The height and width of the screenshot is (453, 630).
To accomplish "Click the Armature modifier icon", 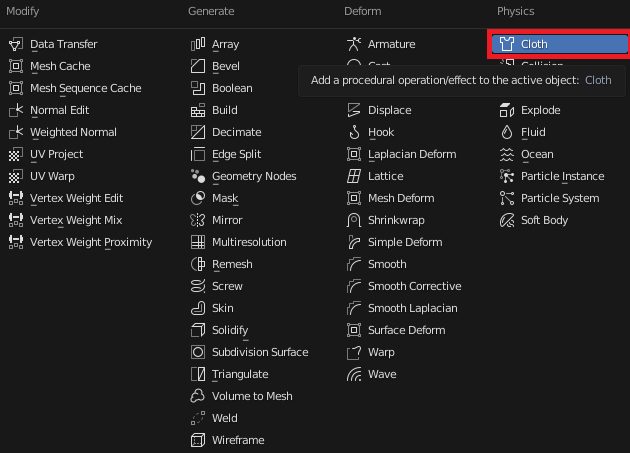I will [353, 44].
